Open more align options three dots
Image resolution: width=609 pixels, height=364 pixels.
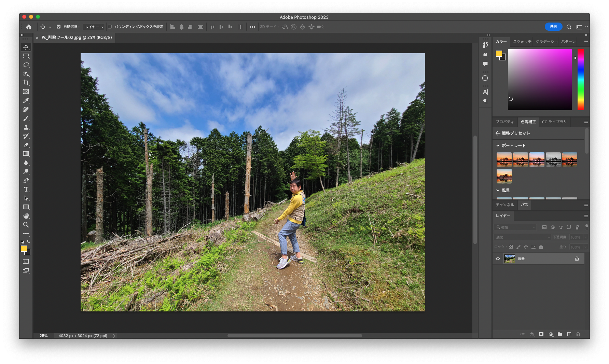(x=252, y=27)
